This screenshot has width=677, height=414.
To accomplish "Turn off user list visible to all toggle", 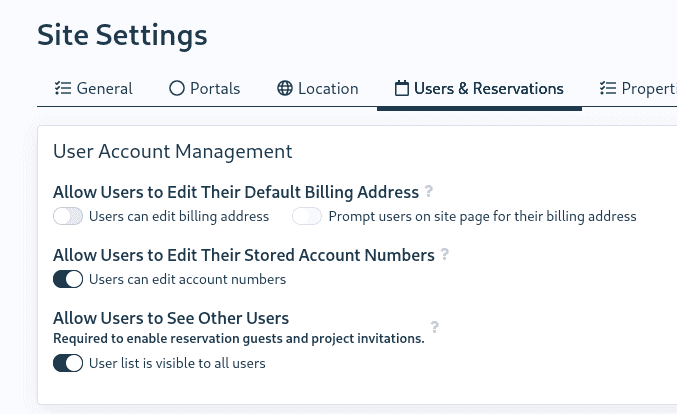I will pyautogui.click(x=68, y=363).
